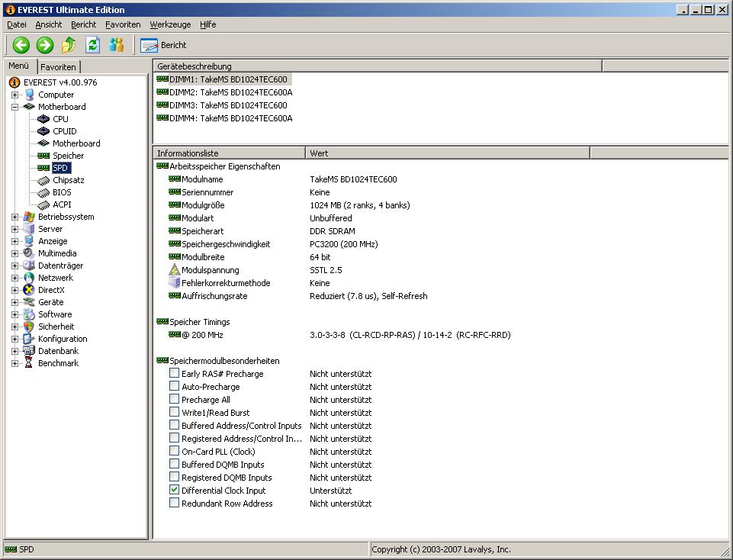
Task: Click the ACPI chip icon
Action: [43, 204]
